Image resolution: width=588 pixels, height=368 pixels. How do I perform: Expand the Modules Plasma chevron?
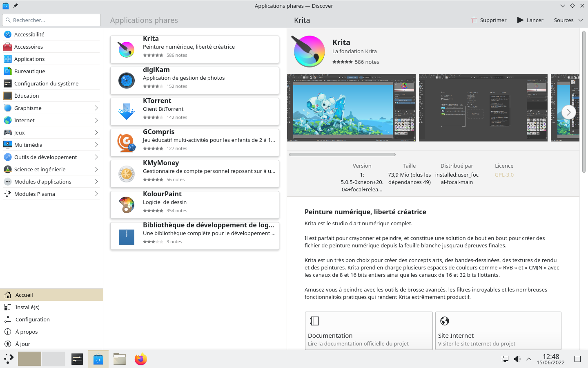96,194
